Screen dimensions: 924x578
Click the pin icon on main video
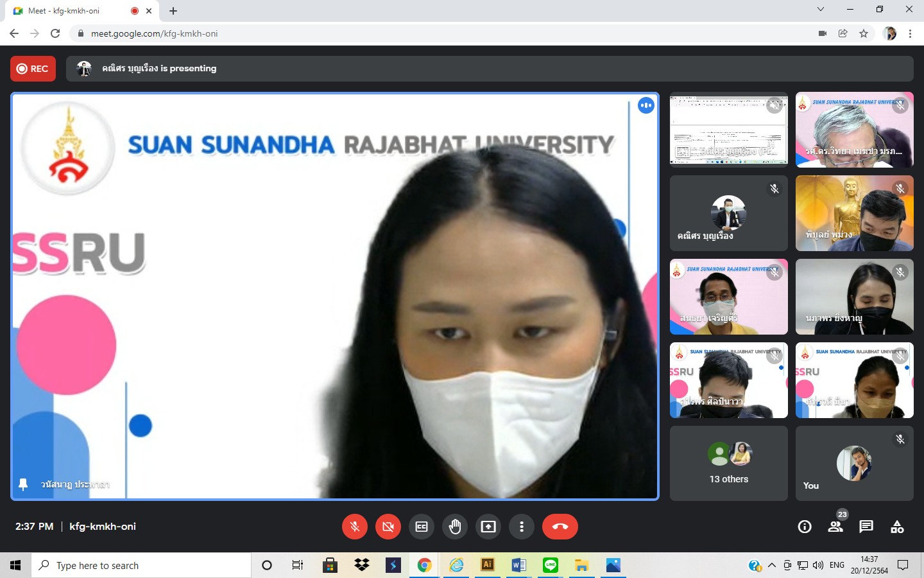tap(23, 484)
